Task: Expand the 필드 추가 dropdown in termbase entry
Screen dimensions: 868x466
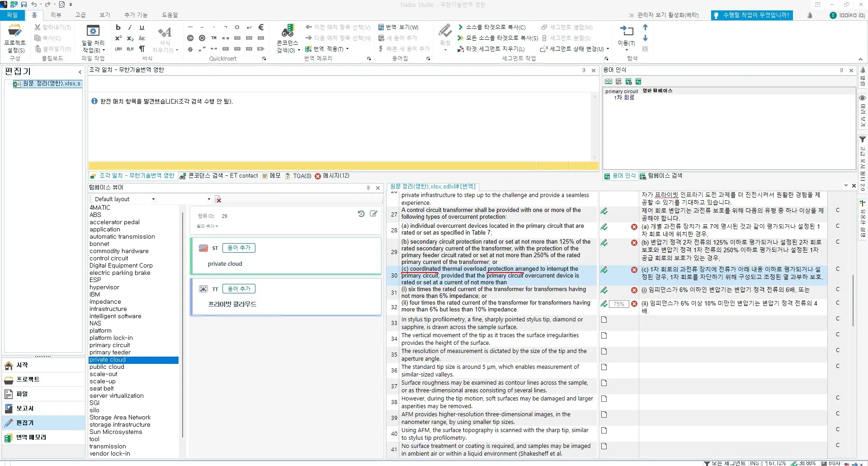Action: coord(208,226)
